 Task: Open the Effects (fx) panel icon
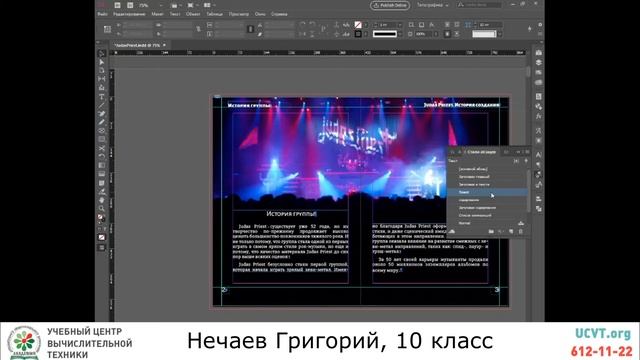pos(539,116)
